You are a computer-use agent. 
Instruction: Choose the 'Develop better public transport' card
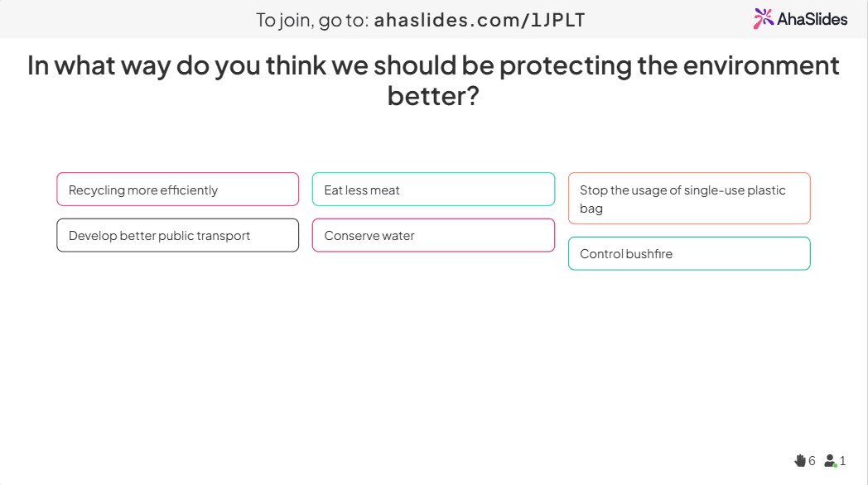[178, 235]
